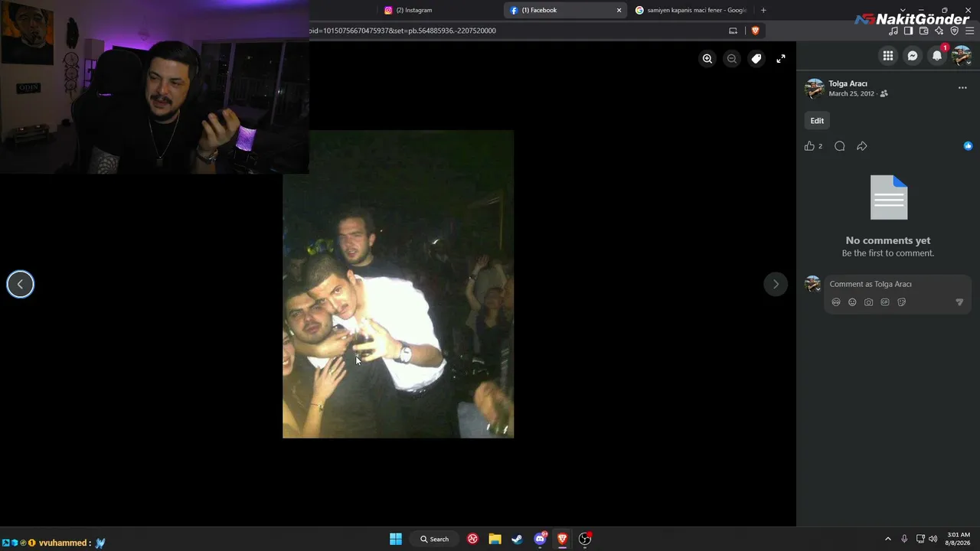Show hidden system tray icons
This screenshot has width=980, height=551.
click(x=888, y=539)
